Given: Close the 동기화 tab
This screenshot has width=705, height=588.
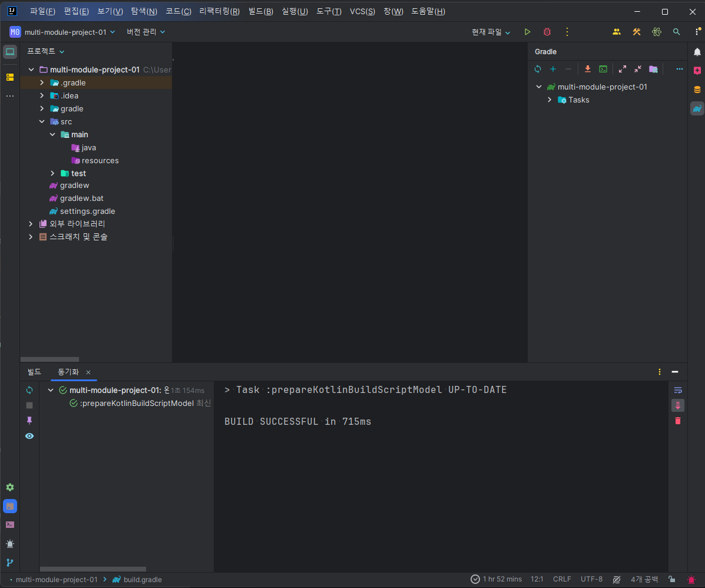Looking at the screenshot, I should pyautogui.click(x=88, y=372).
